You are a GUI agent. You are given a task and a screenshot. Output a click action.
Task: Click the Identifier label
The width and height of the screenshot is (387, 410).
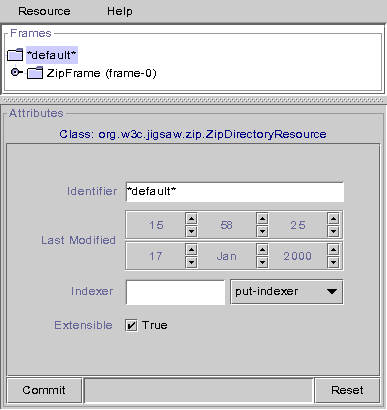92,191
